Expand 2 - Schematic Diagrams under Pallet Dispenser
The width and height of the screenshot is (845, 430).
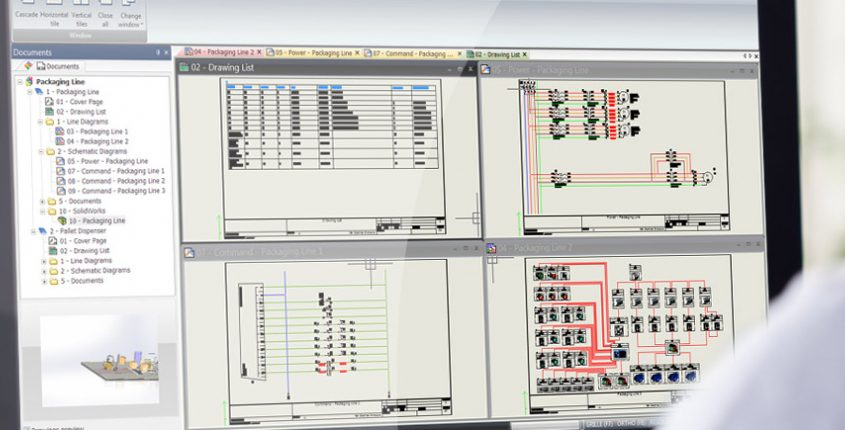[x=44, y=271]
